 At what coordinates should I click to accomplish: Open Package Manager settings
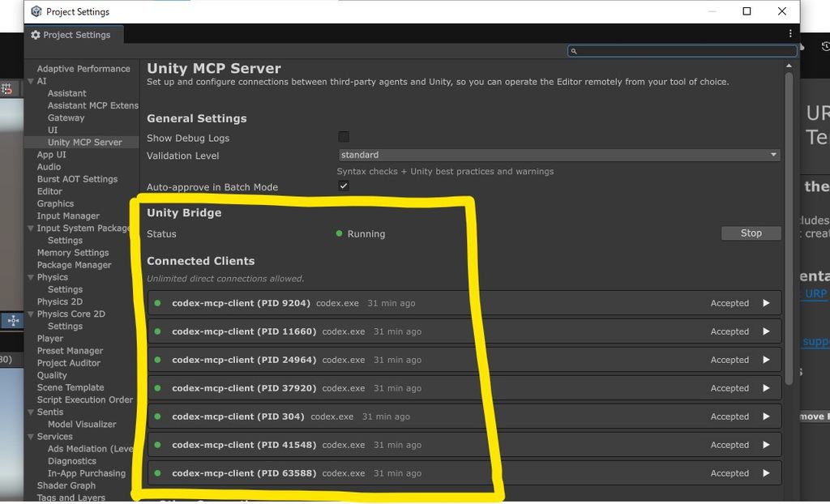74,265
